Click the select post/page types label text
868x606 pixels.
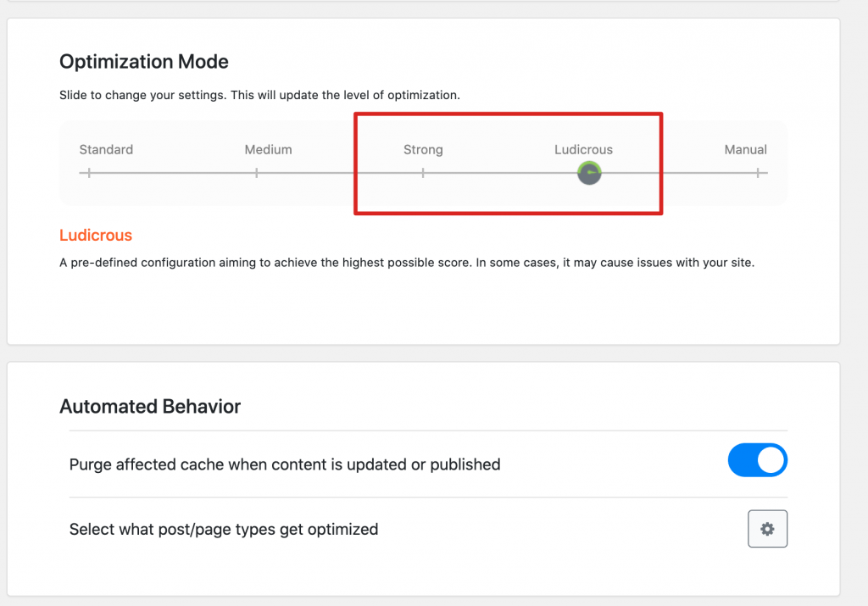click(x=223, y=530)
